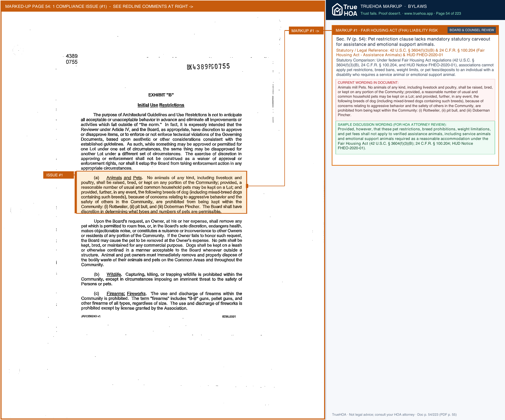Click the Not legal advice disclaimer footer
The width and height of the screenshot is (505, 420).
pyautogui.click(x=394, y=414)
